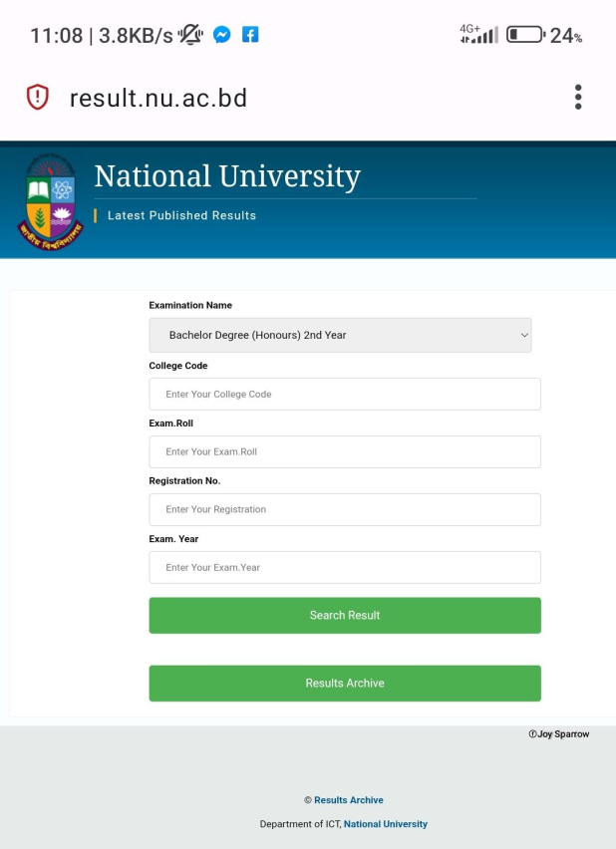This screenshot has height=849, width=616.
Task: Tap the Messenger notification icon
Action: click(x=221, y=35)
